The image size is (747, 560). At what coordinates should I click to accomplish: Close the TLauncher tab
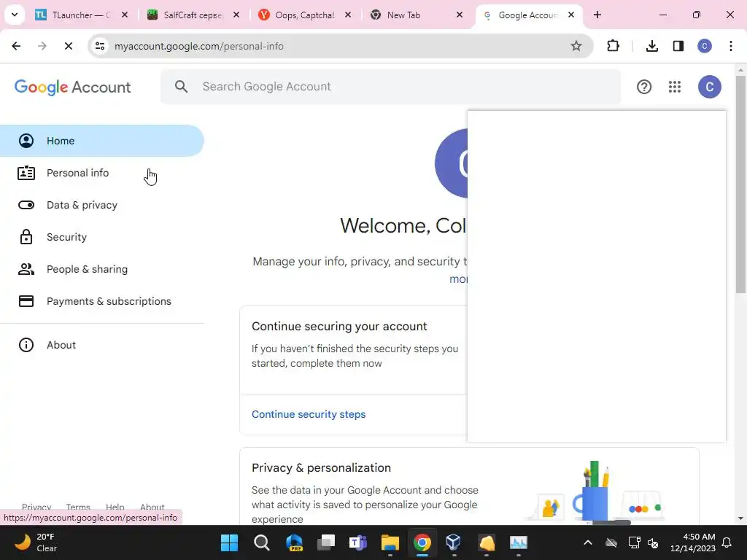pyautogui.click(x=124, y=15)
